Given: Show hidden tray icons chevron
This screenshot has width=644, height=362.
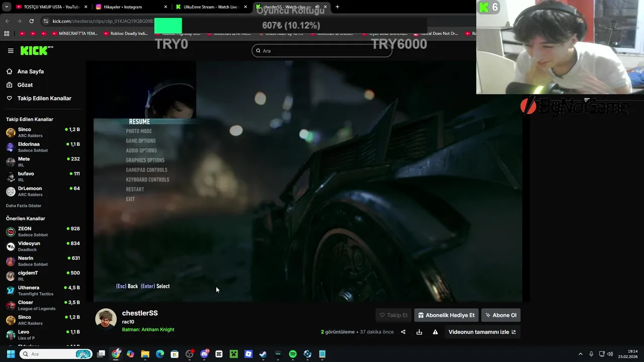Looking at the screenshot, I should [580, 354].
